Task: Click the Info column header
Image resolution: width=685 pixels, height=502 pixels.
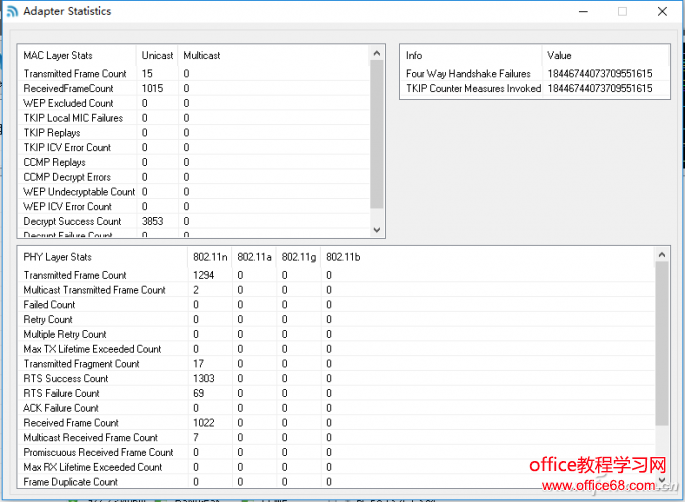Action: pos(471,55)
